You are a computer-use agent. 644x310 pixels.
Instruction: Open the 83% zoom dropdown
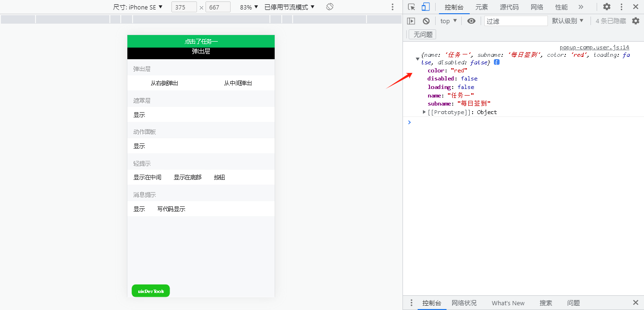pos(249,7)
